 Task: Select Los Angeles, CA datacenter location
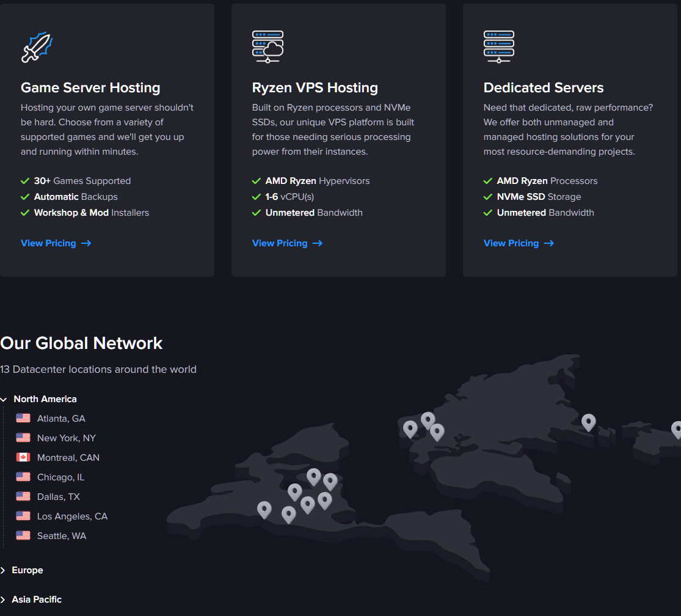pos(72,516)
